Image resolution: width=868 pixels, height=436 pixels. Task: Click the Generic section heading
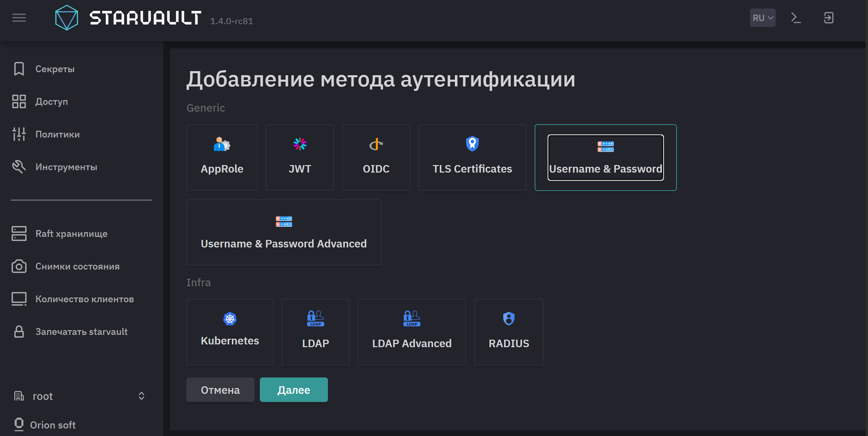[206, 108]
